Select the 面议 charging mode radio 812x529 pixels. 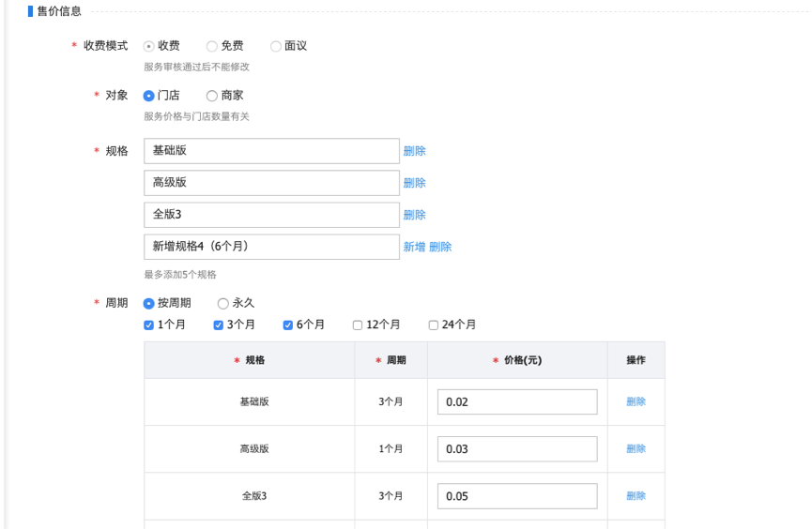(275, 47)
